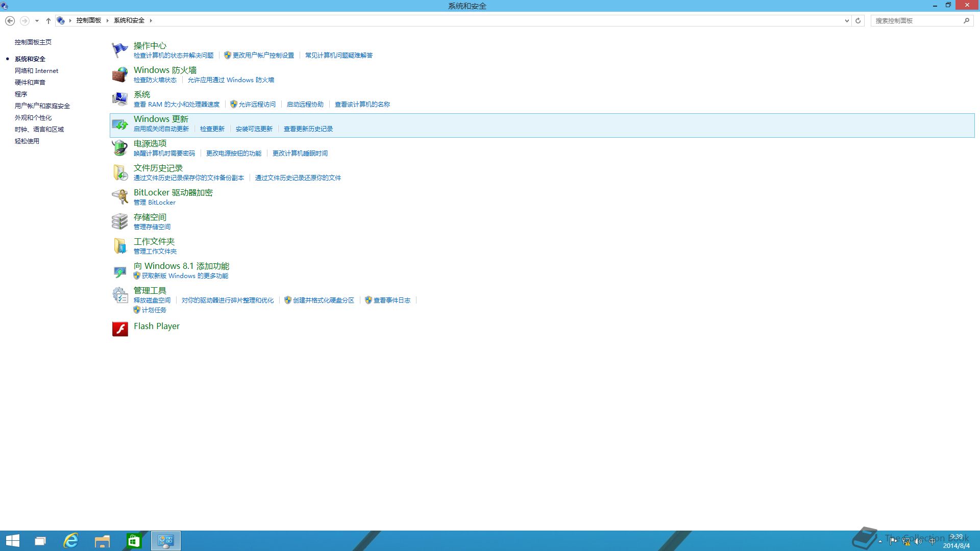
Task: Launch Internet Explorer from the taskbar
Action: pos(71,541)
